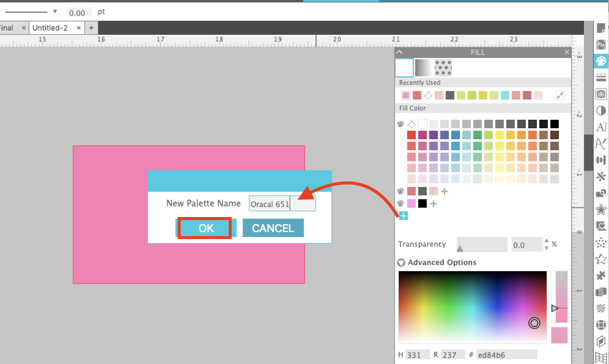Select the solid fill option
Viewport: 609px width, 364px height.
pyautogui.click(x=404, y=67)
